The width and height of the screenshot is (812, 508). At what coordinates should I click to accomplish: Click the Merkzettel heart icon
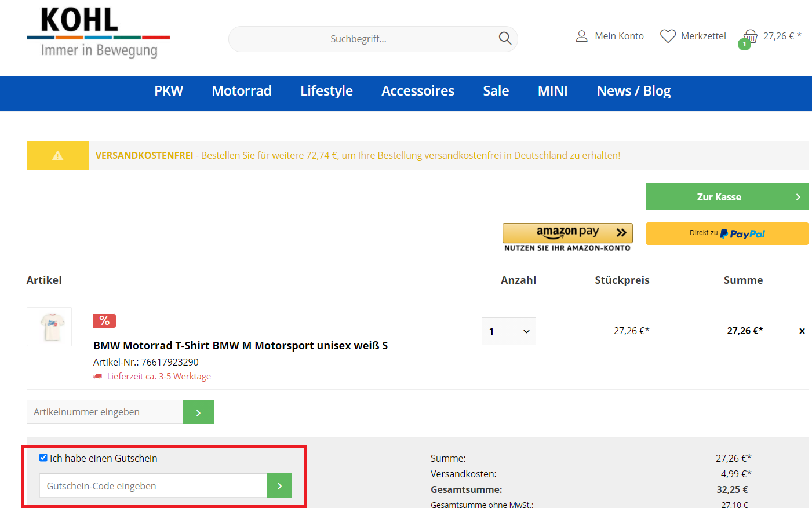[668, 36]
